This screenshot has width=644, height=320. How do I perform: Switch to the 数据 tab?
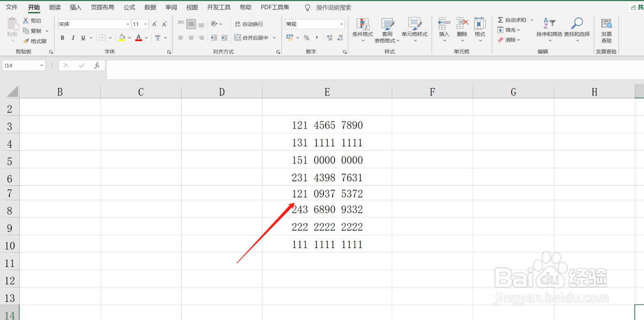[150, 7]
